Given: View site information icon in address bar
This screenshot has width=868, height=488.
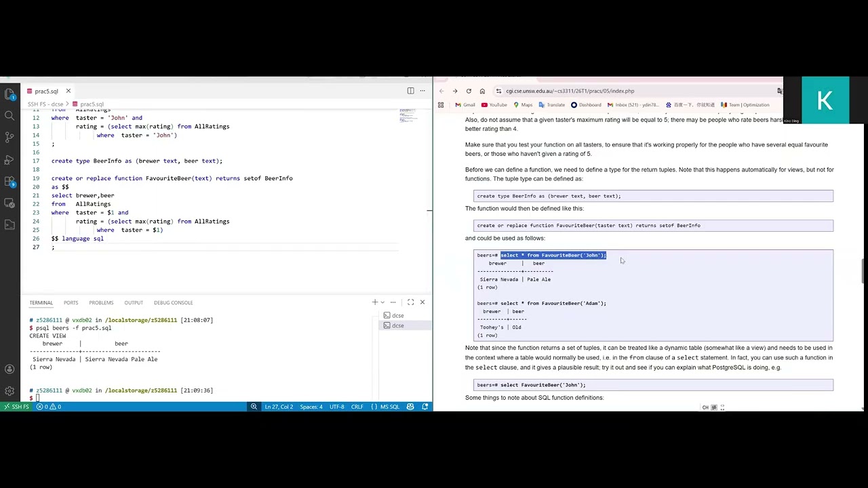Looking at the screenshot, I should (498, 91).
